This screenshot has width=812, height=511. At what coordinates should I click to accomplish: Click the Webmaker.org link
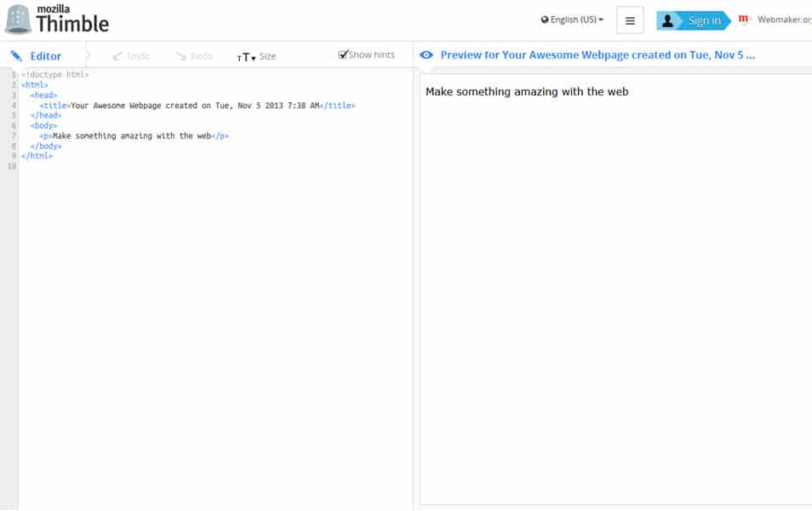click(783, 18)
